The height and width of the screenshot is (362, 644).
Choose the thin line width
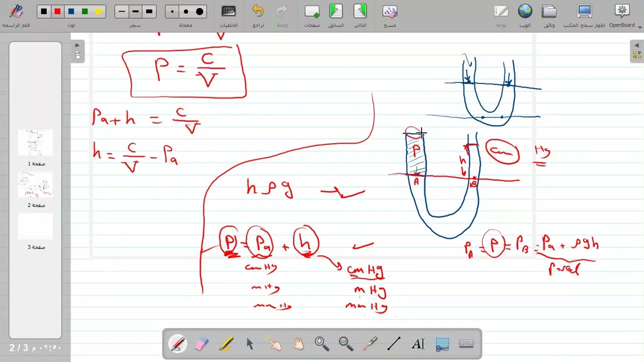click(122, 12)
